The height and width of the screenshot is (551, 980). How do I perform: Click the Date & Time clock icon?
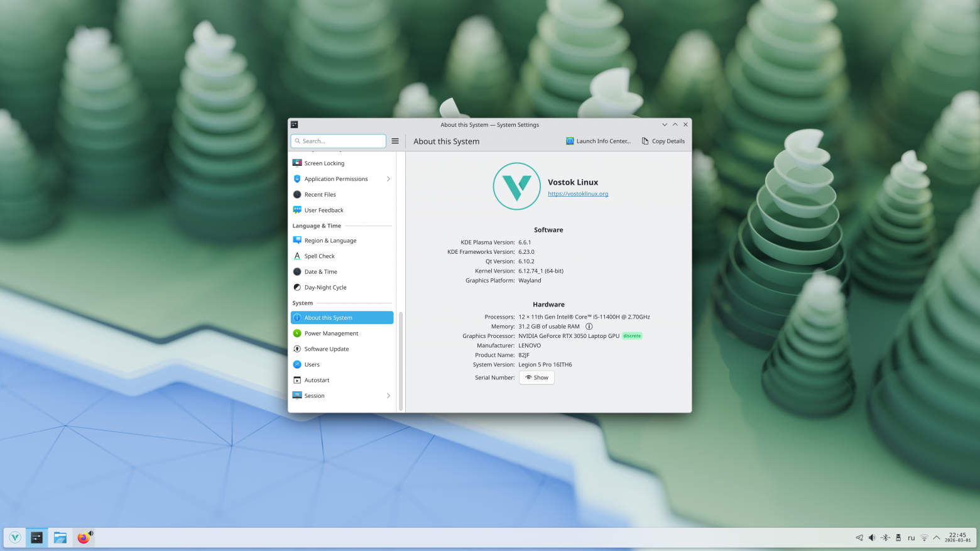tap(297, 271)
